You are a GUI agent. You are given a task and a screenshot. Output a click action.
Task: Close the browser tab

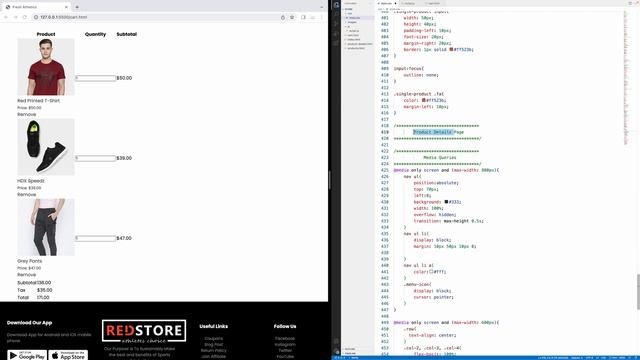(66, 7)
